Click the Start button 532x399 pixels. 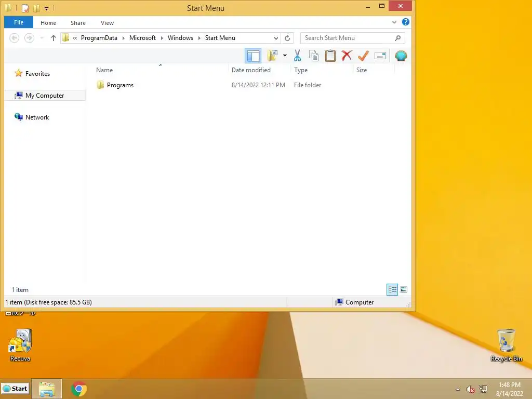point(15,389)
